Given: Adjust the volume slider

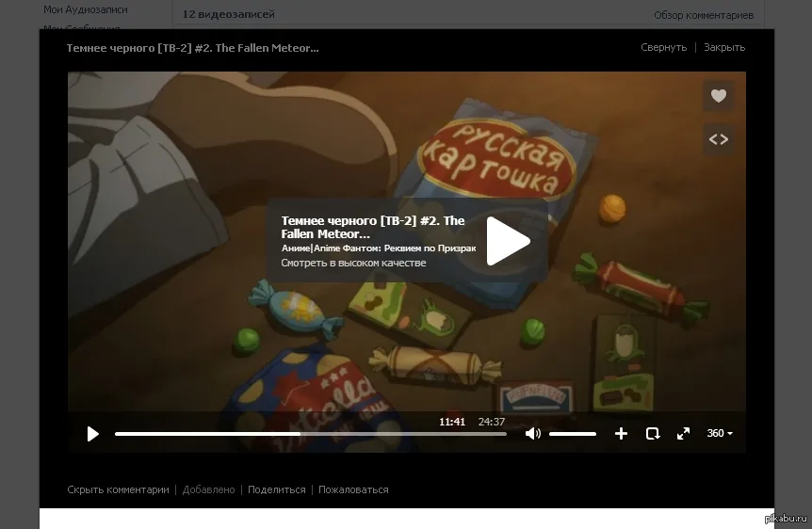Looking at the screenshot, I should [572, 434].
